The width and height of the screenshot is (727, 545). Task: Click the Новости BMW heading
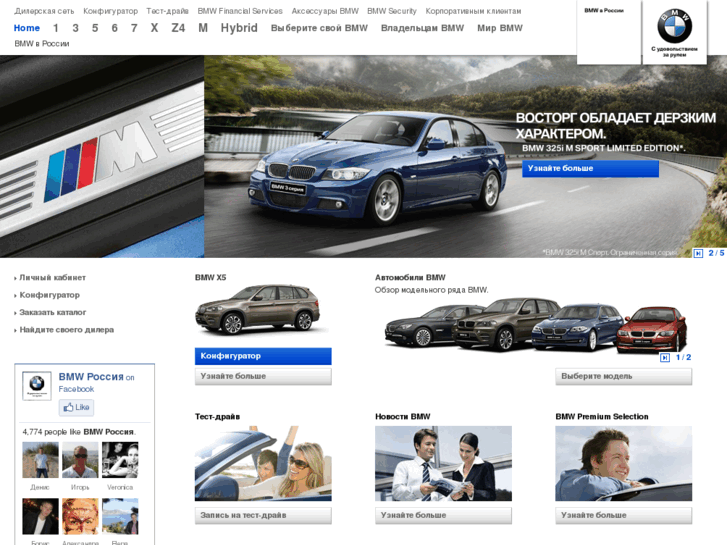click(402, 417)
